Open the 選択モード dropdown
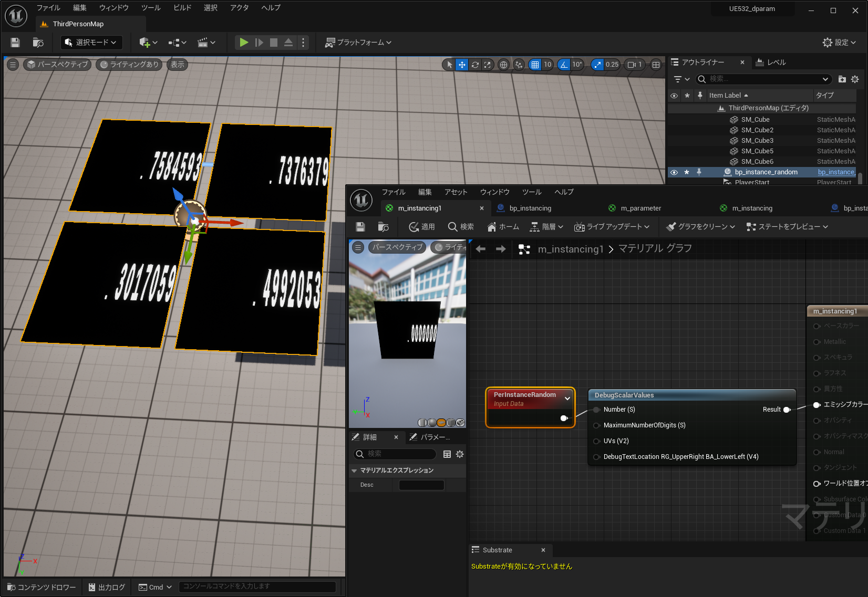This screenshot has height=597, width=868. [91, 43]
